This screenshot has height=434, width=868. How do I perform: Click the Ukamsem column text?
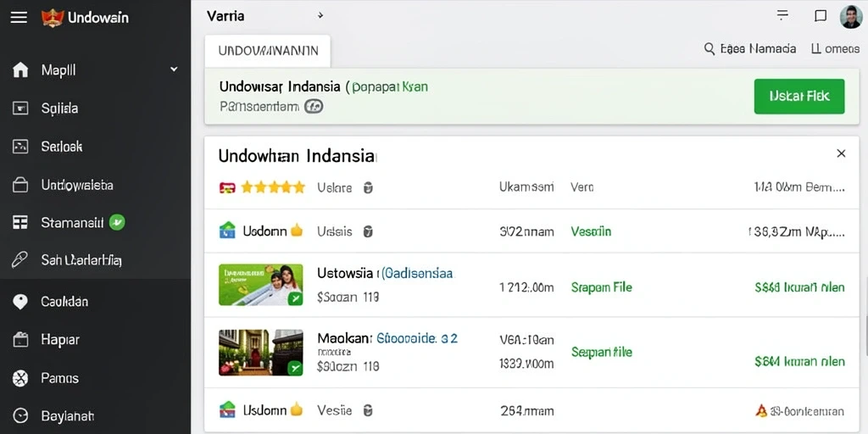click(x=526, y=187)
